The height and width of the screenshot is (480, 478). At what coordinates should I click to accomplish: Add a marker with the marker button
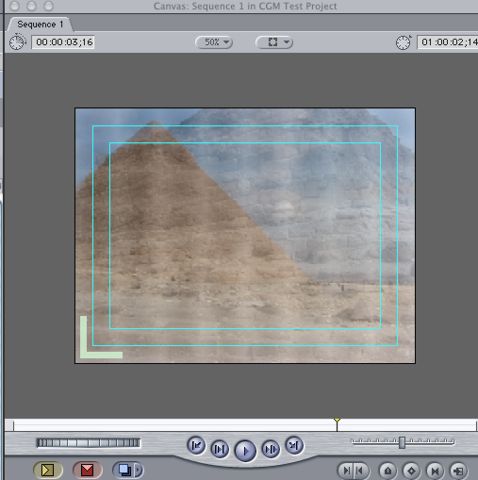pos(388,471)
